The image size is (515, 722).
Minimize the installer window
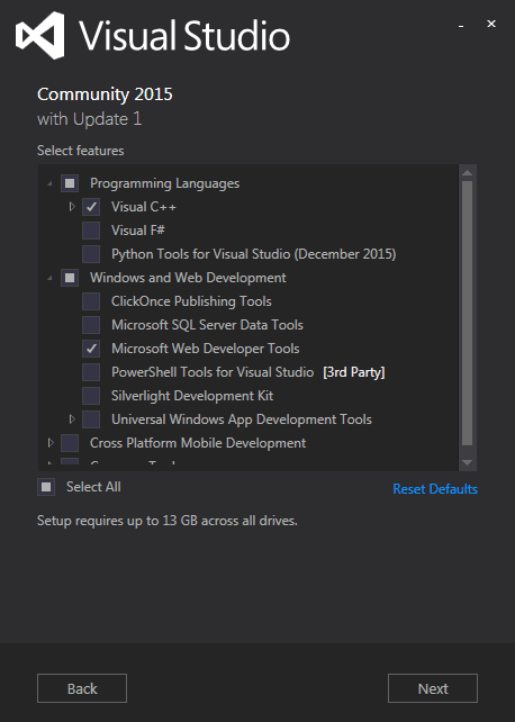(x=461, y=26)
